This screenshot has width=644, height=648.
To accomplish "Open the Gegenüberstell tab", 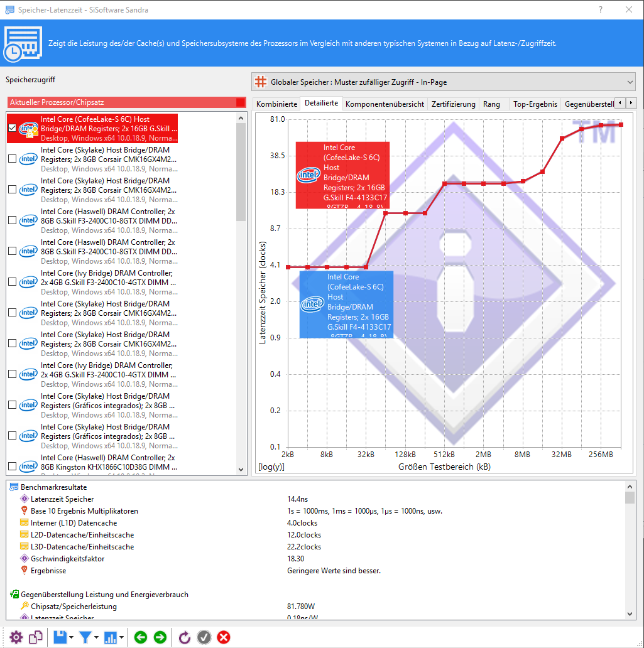I will click(589, 104).
